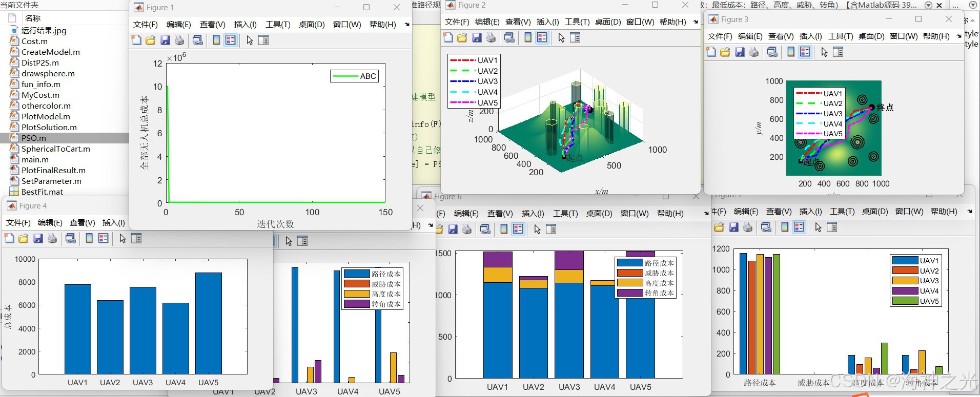Viewport: 980px width, 397px height.
Task: Toggle Edit Plot arrow in Figure 1 toolbar
Action: (x=250, y=40)
